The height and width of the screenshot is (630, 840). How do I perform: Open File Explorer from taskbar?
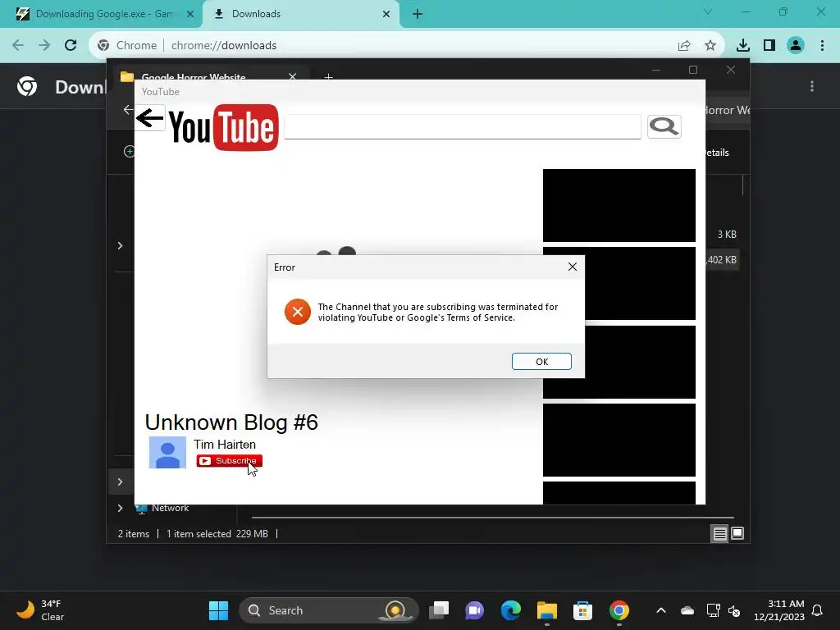click(x=547, y=610)
